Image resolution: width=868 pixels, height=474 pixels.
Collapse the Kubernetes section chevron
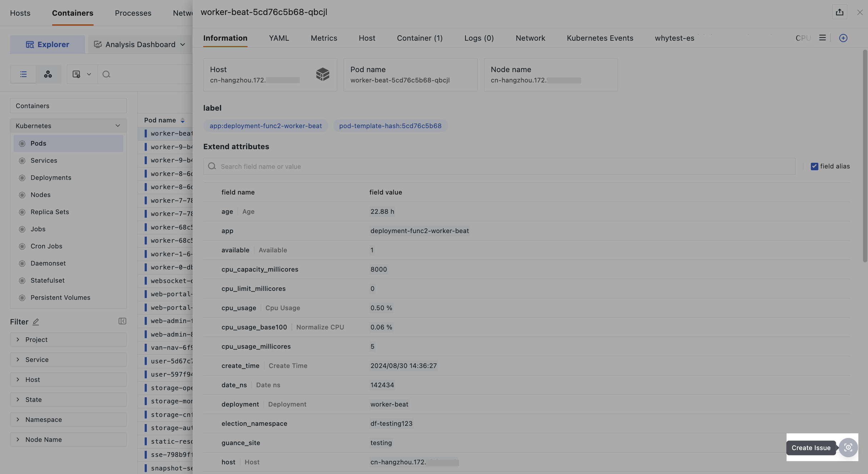[118, 126]
